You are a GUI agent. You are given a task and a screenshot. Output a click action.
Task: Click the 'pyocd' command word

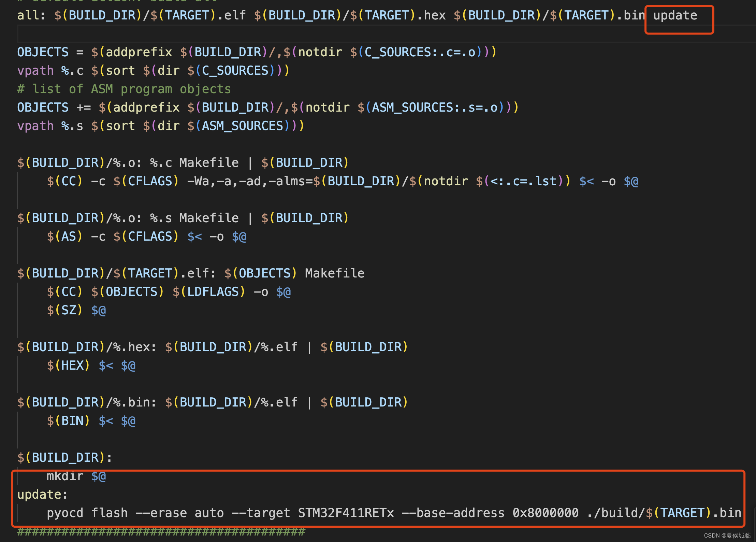pyautogui.click(x=65, y=513)
